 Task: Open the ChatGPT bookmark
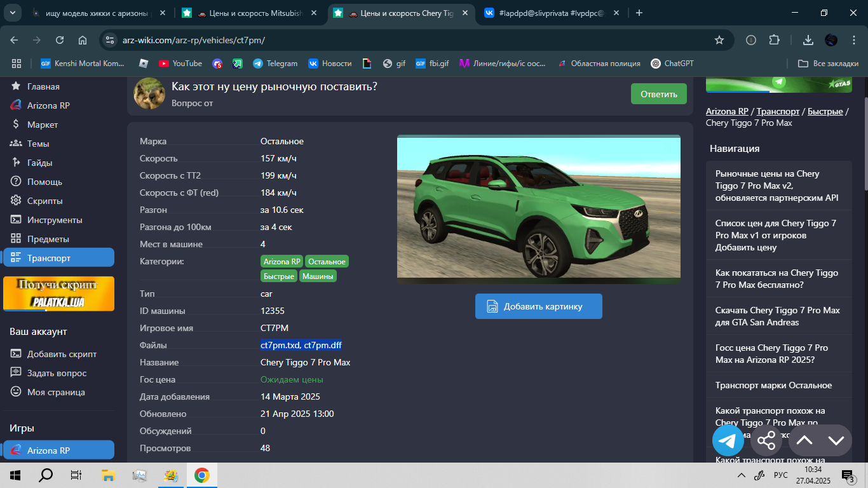coord(672,63)
